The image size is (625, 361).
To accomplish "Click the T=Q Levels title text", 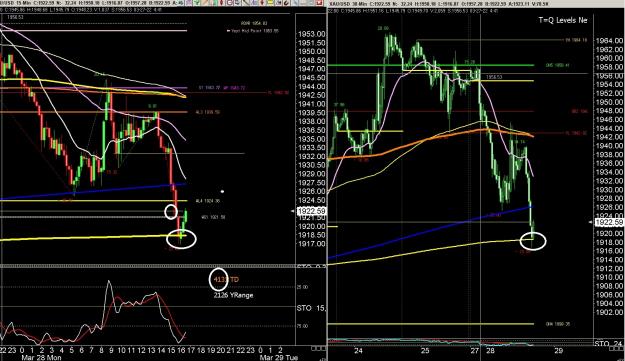I will 563,20.
